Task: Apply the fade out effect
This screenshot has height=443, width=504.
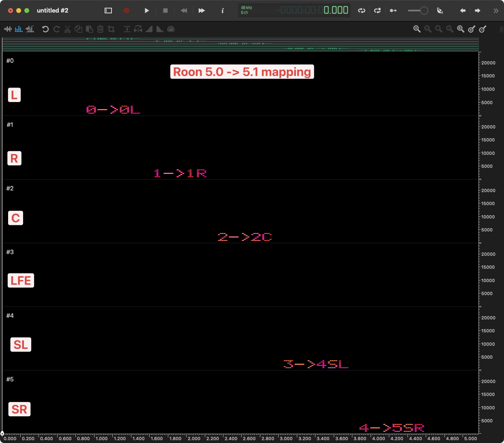Action: pyautogui.click(x=160, y=29)
